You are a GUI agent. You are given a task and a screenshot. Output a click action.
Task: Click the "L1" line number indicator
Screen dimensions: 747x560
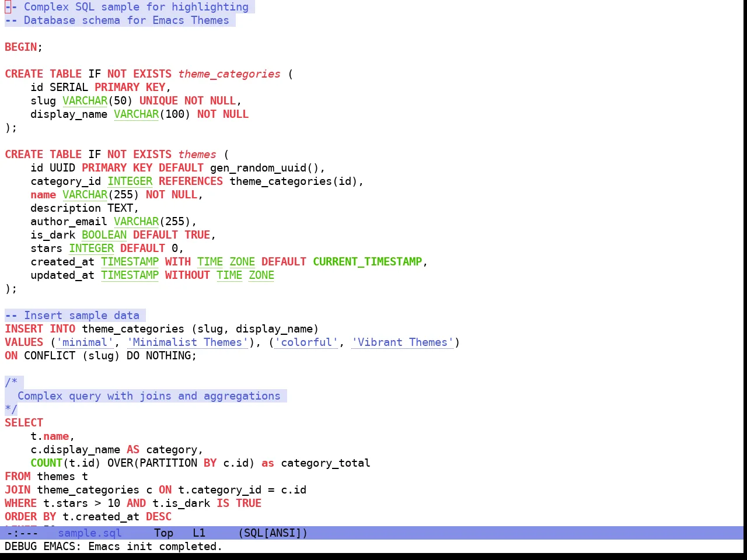[x=199, y=533]
